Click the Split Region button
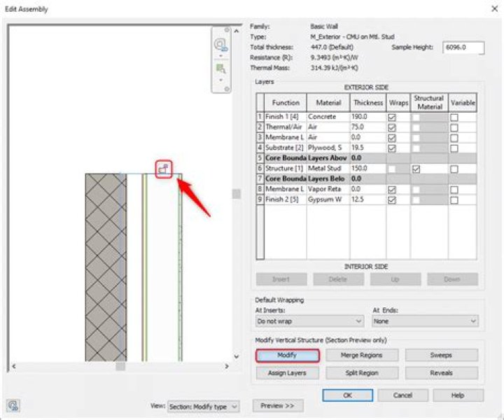The image size is (504, 420). [362, 373]
